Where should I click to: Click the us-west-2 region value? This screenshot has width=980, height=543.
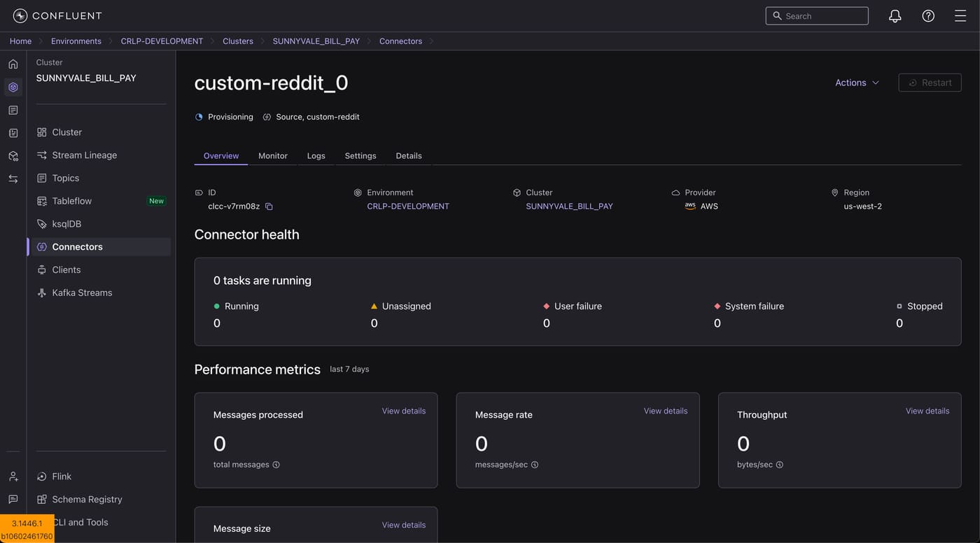(x=862, y=206)
